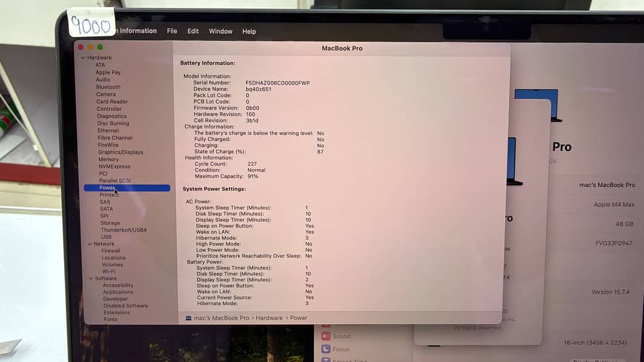Viewport: 644px width, 362px height.
Task: Collapse the Network section chevron
Action: click(x=89, y=244)
